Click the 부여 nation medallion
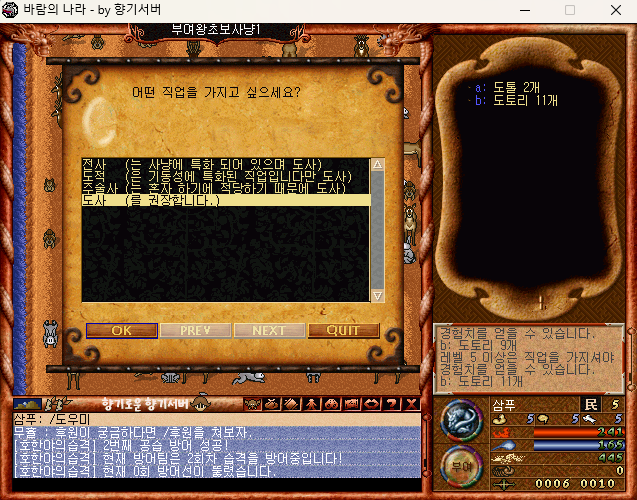The height and width of the screenshot is (500, 637). [x=462, y=467]
